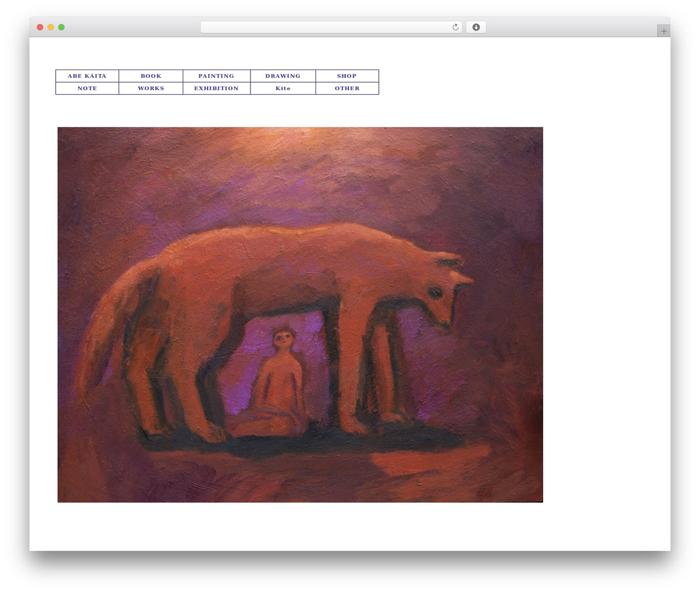Open the NOTE link
Image resolution: width=700 pixels, height=593 pixels.
coord(87,88)
